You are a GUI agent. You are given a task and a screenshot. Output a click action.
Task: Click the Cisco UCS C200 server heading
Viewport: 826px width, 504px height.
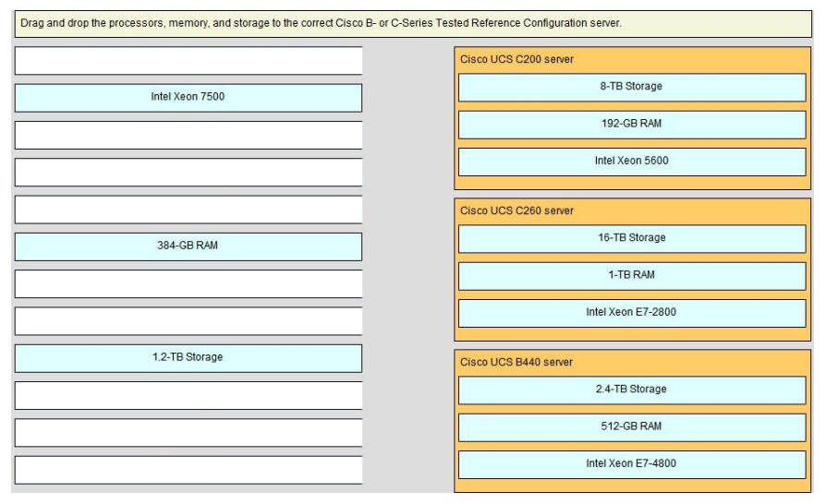[516, 59]
